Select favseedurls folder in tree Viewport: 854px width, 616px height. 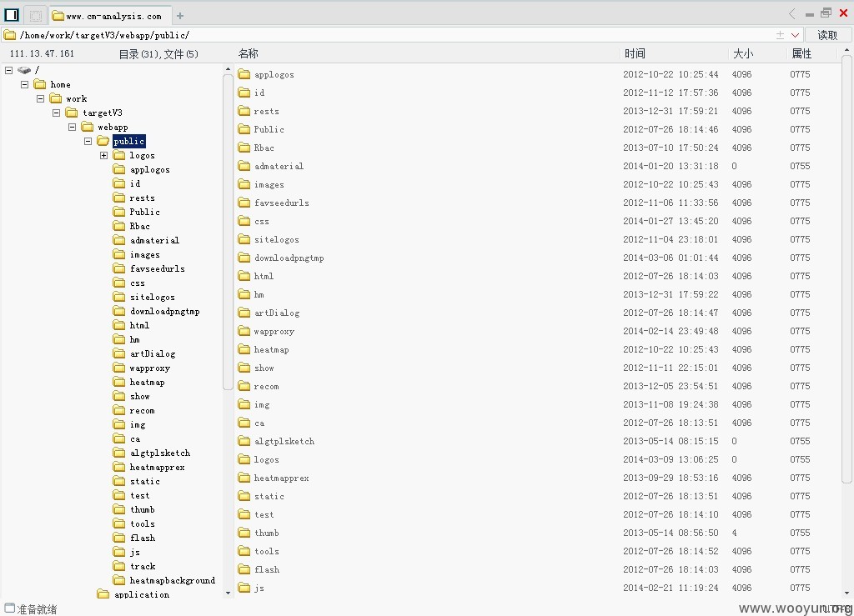click(x=158, y=268)
